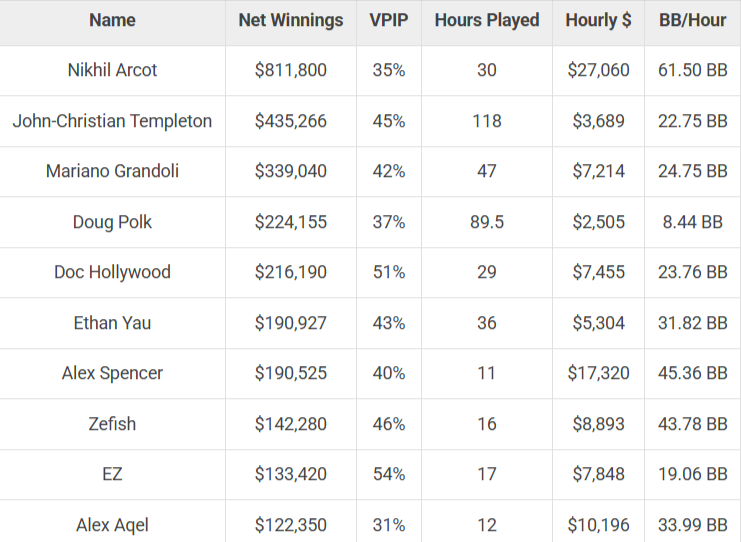Click Alex Spencer's name cell
Image resolution: width=741 pixels, height=542 pixels.
[x=112, y=373]
